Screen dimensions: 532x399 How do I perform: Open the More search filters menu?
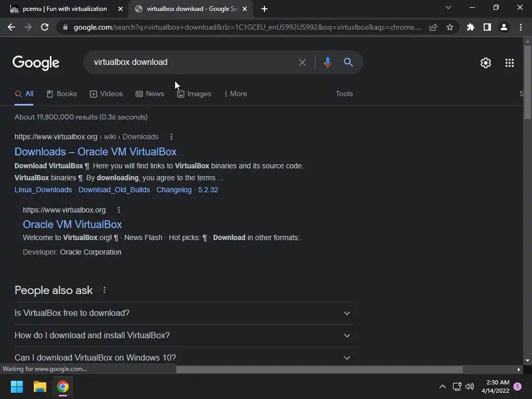[236, 94]
